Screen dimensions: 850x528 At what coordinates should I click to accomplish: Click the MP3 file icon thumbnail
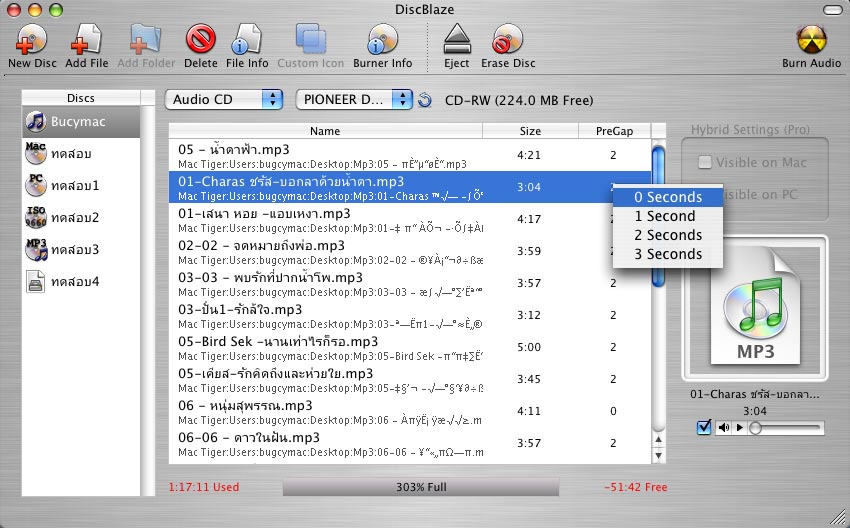755,307
